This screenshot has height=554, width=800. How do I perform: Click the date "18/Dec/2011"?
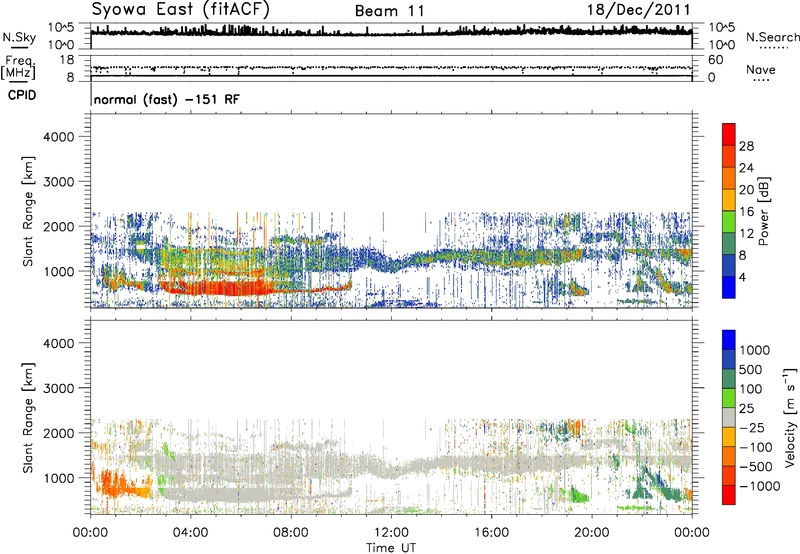pyautogui.click(x=638, y=10)
